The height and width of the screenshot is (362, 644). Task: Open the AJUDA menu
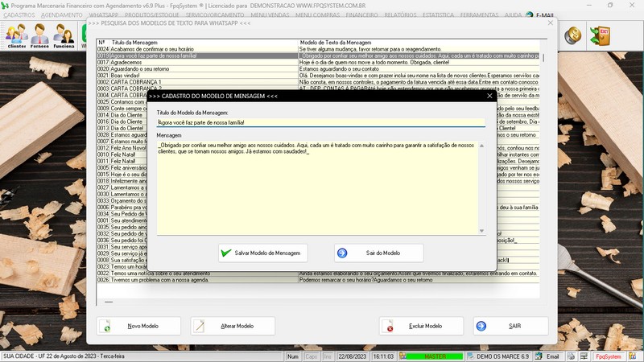click(513, 14)
